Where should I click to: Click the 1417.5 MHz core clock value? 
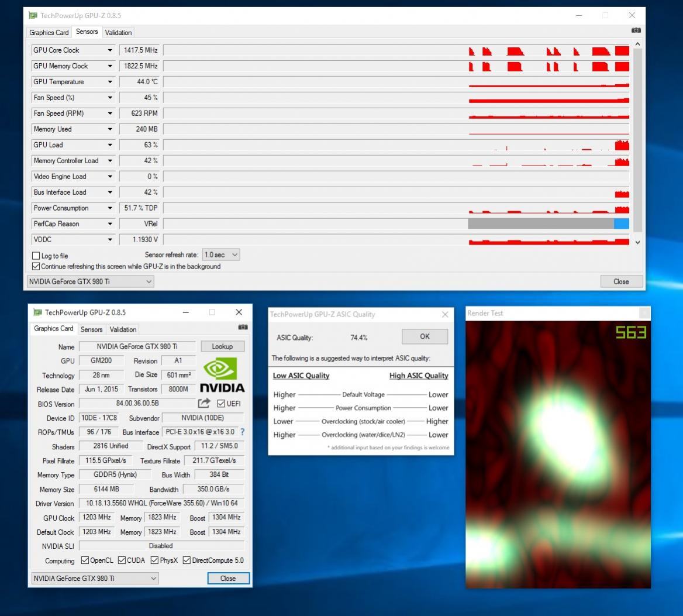pos(140,50)
